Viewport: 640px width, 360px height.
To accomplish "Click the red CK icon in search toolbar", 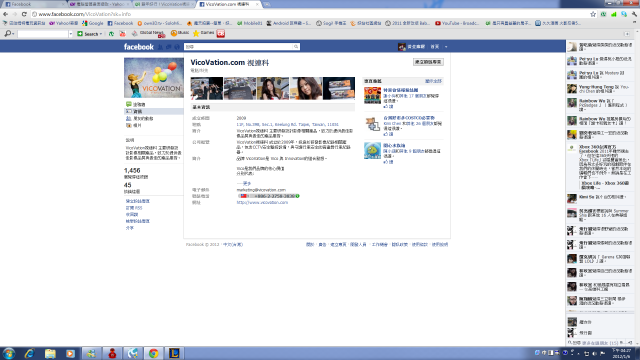I will [x=221, y=33].
